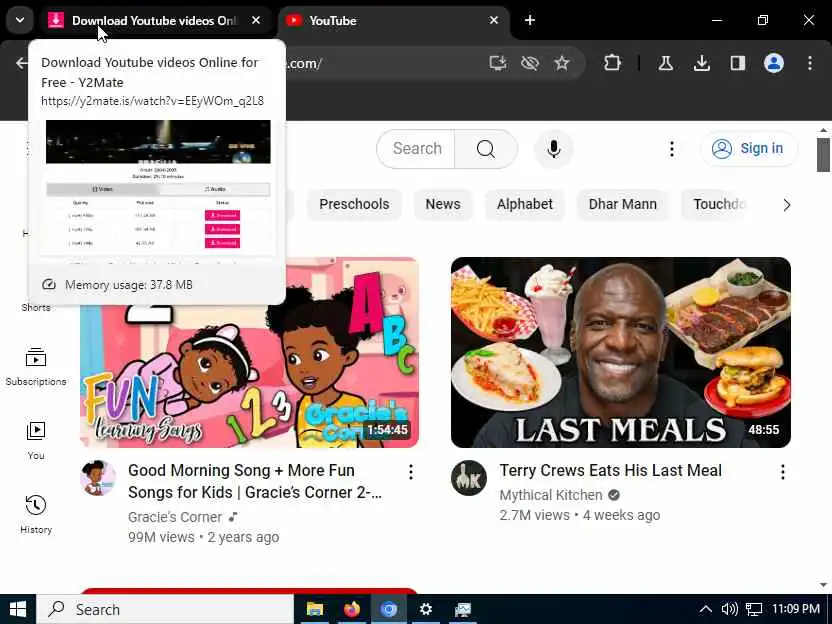832x624 pixels.
Task: Open the Last Meals video thumbnail
Action: point(621,352)
